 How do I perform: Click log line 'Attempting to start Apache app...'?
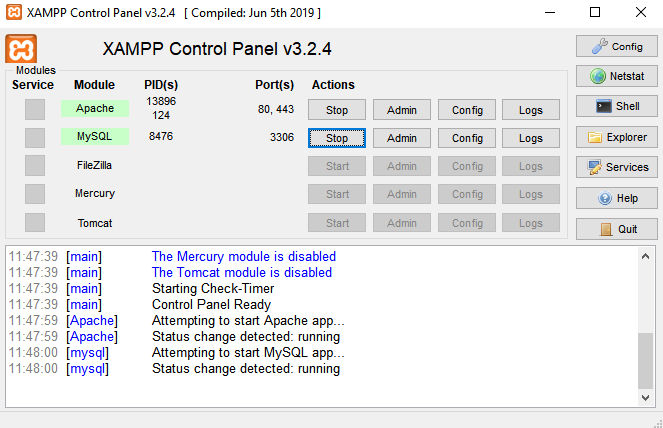pyautogui.click(x=248, y=321)
